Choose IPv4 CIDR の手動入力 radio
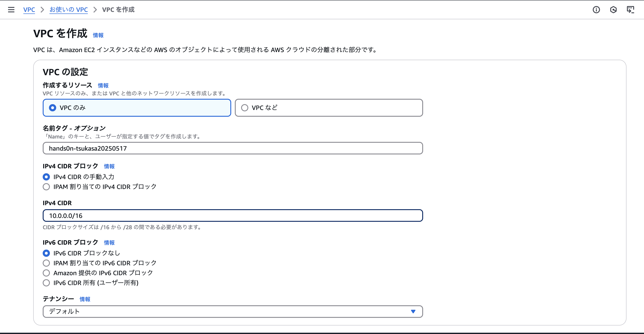Image resolution: width=644 pixels, height=334 pixels. (46, 177)
